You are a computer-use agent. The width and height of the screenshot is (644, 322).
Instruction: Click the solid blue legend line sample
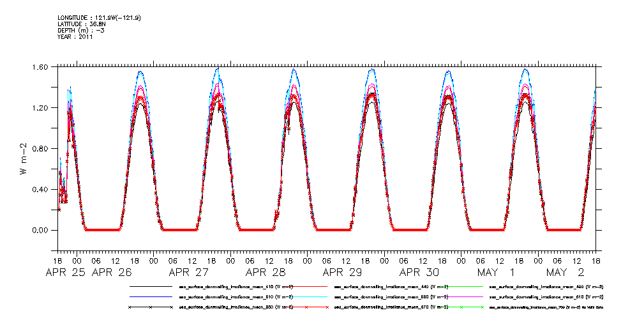(151, 296)
